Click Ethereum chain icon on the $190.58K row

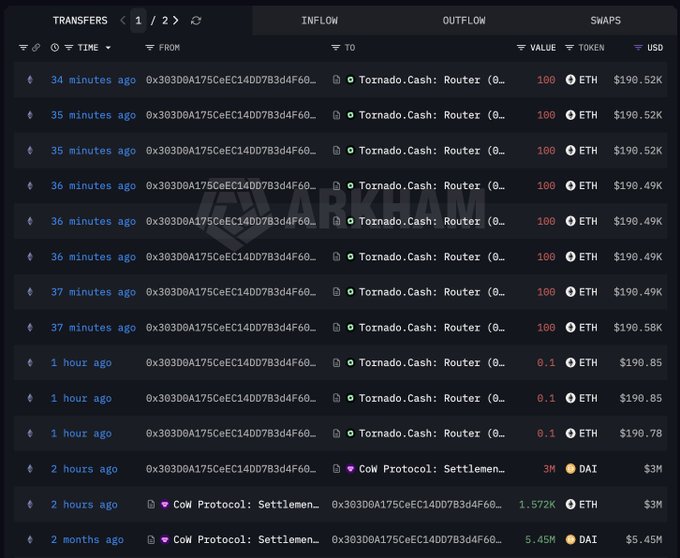30,327
